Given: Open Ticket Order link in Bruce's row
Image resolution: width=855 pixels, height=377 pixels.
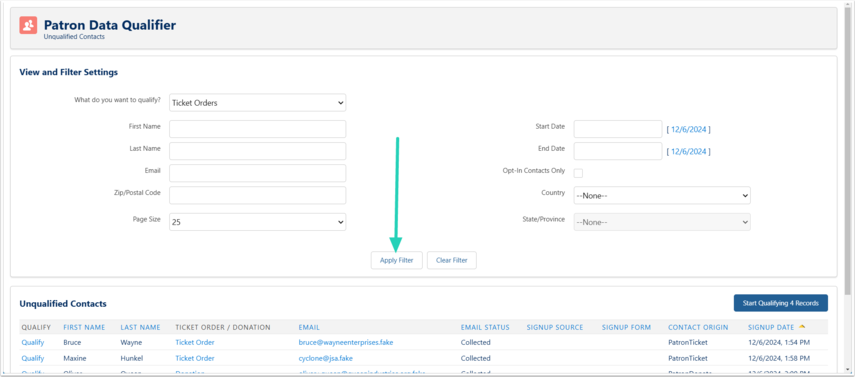Looking at the screenshot, I should click(x=195, y=343).
